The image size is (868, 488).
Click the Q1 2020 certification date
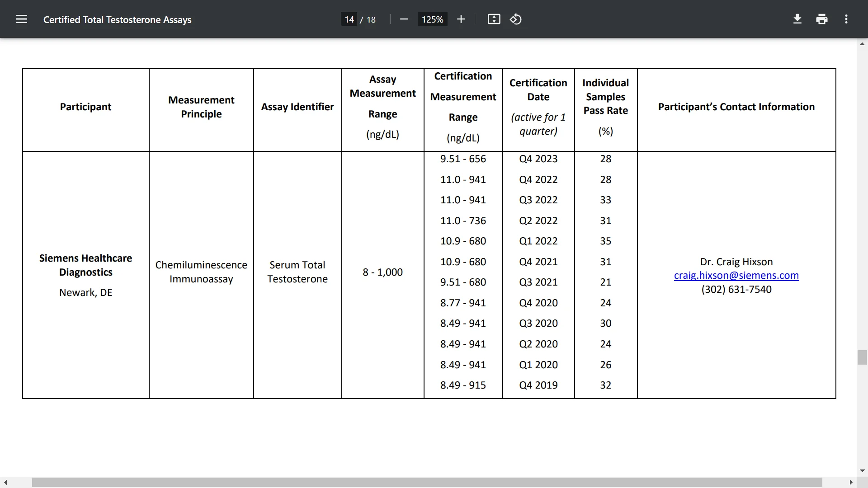538,365
